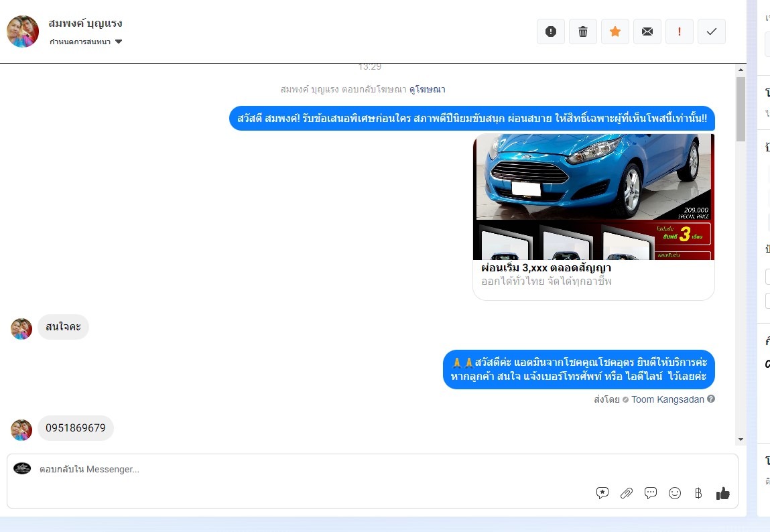Open the emoji picker smiley icon

click(675, 493)
